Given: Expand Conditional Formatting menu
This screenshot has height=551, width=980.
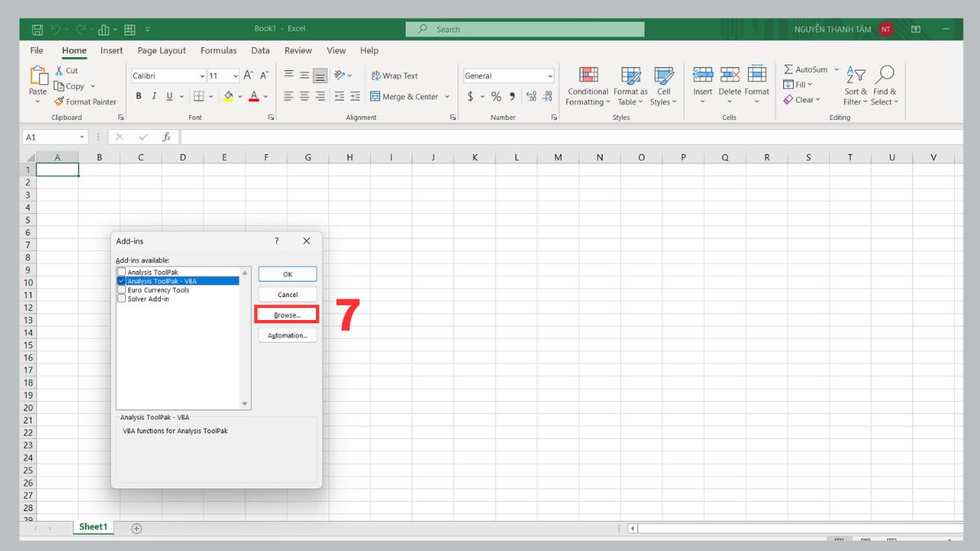Looking at the screenshot, I should (x=588, y=87).
